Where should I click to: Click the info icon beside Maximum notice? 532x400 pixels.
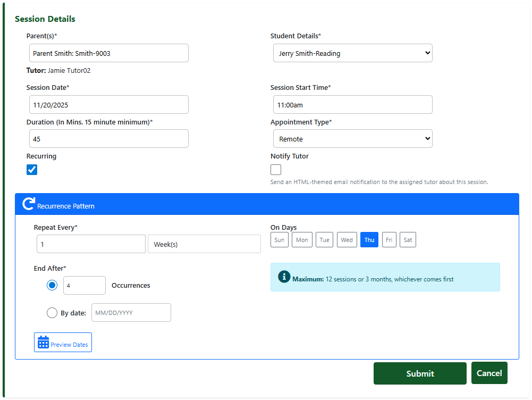[284, 277]
